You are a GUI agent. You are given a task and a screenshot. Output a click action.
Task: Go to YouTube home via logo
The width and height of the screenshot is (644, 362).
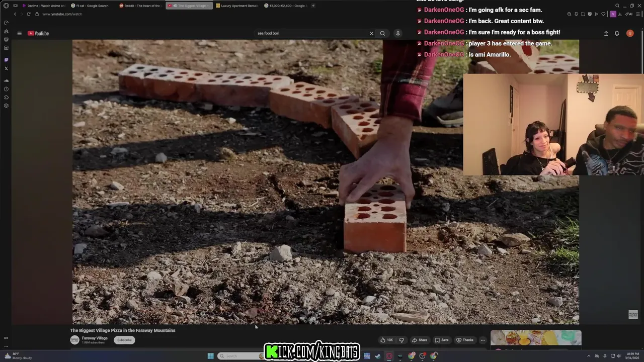click(x=38, y=33)
